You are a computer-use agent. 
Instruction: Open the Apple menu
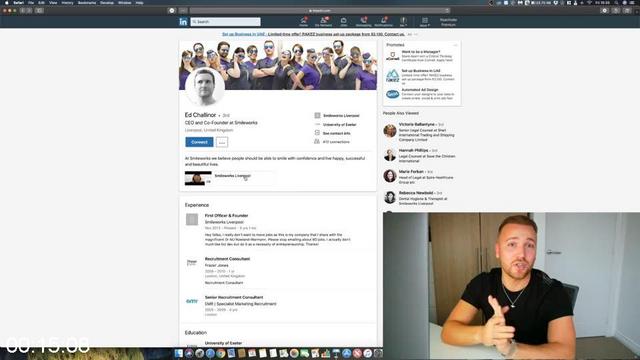7,2
